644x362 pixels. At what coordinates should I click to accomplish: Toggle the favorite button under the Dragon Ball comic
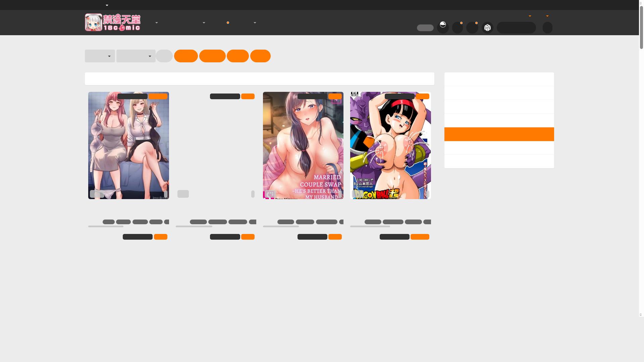[419, 237]
